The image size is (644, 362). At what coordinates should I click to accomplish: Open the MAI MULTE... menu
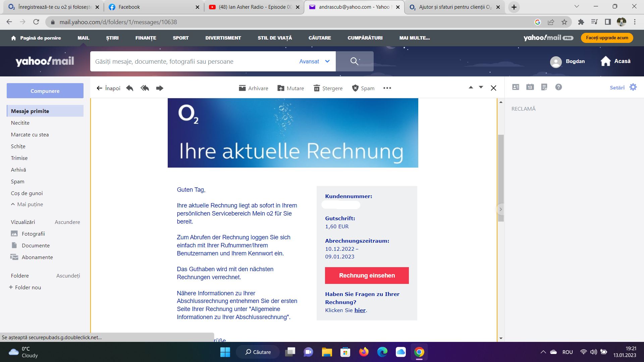pyautogui.click(x=415, y=38)
